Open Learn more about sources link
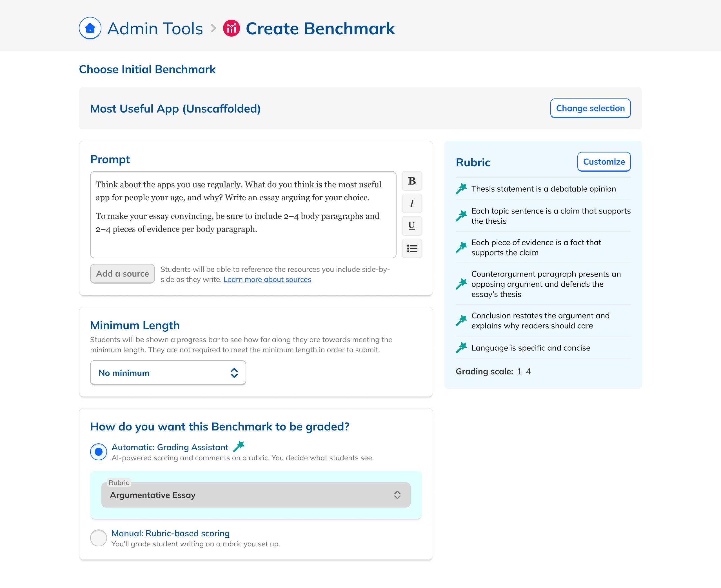 (x=267, y=280)
